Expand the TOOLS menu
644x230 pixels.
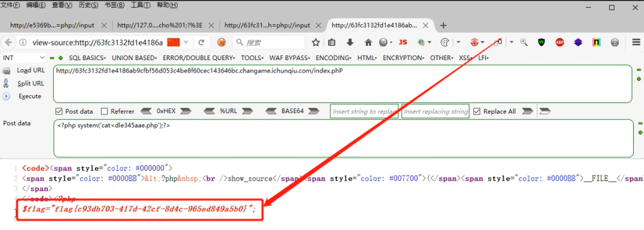[x=253, y=58]
